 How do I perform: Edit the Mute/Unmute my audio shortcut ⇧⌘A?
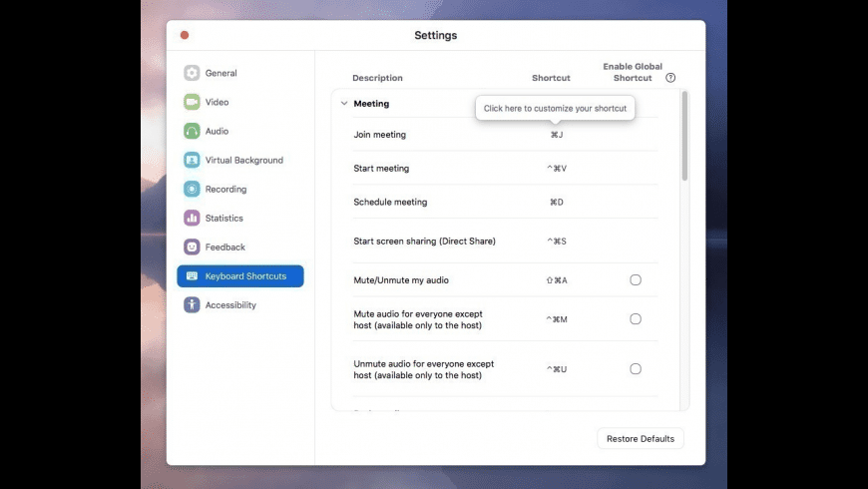tap(557, 280)
